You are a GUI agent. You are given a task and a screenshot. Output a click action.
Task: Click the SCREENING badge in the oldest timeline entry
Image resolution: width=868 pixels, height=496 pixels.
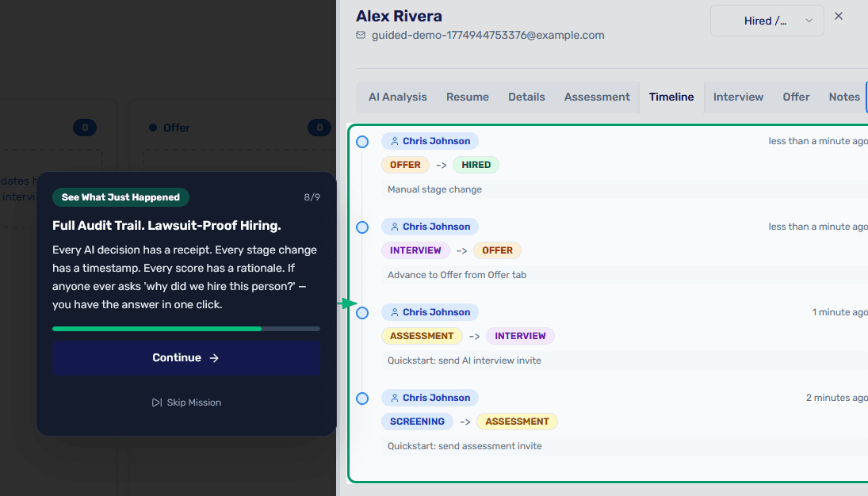pyautogui.click(x=417, y=421)
